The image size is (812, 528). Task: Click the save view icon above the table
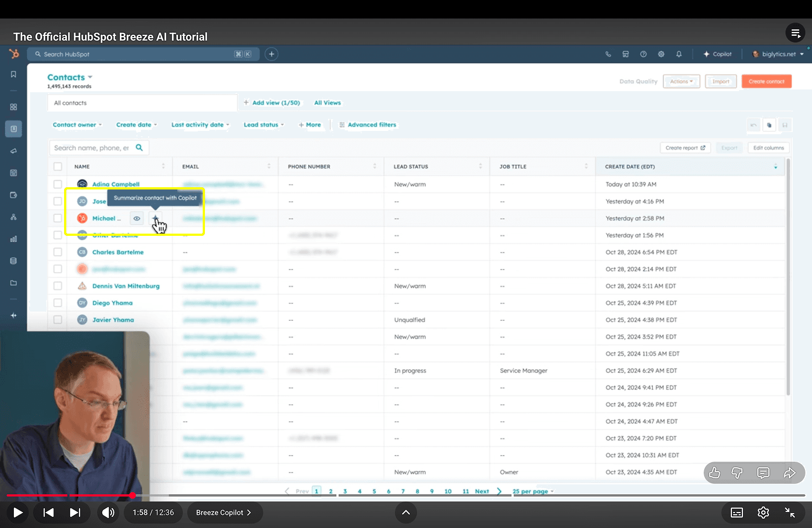pos(785,125)
